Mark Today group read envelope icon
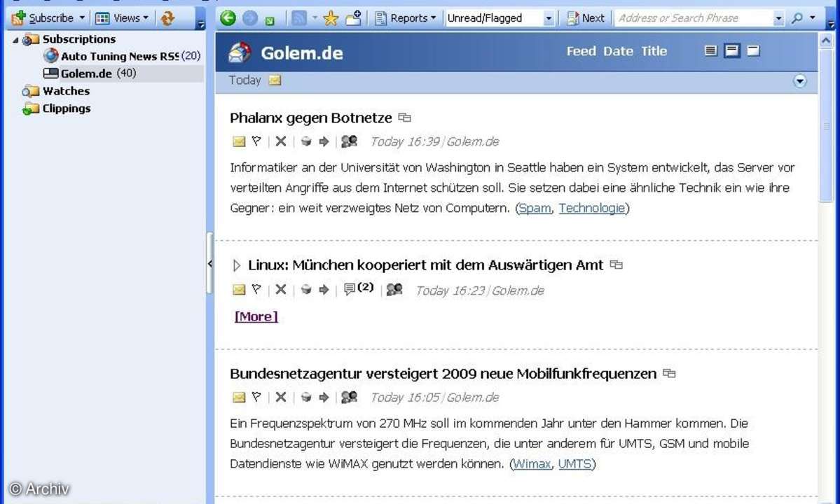The image size is (840, 504). [x=275, y=80]
